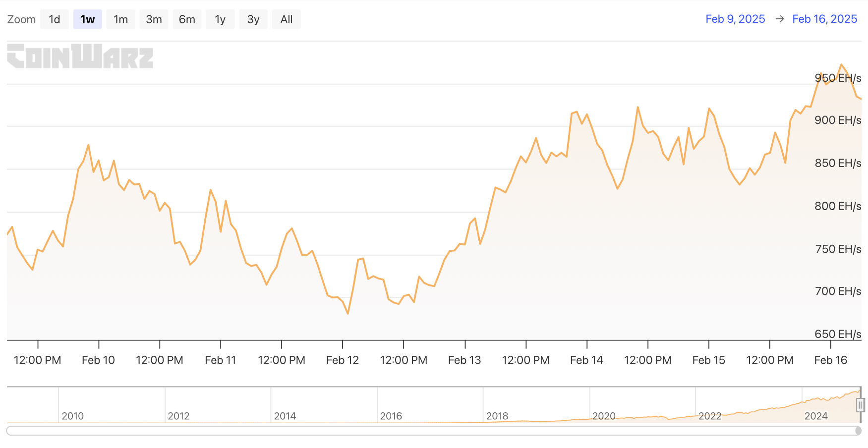
Task: Click the horizontal scrollbar track below navigator
Action: [431, 431]
